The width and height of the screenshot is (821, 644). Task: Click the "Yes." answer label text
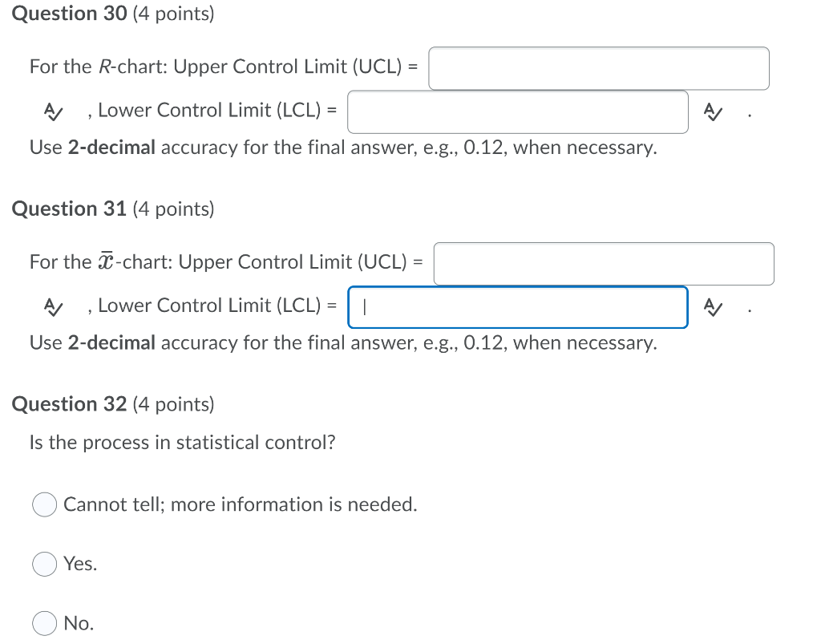click(79, 564)
